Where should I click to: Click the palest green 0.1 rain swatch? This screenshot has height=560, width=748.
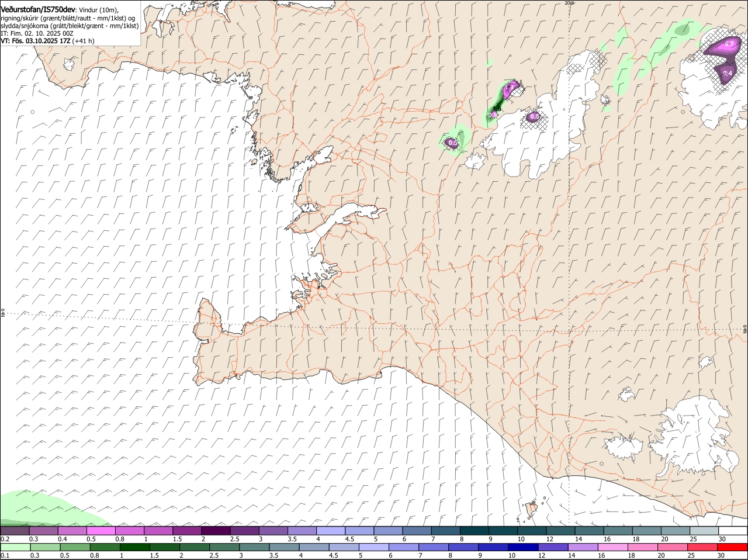coord(15,547)
